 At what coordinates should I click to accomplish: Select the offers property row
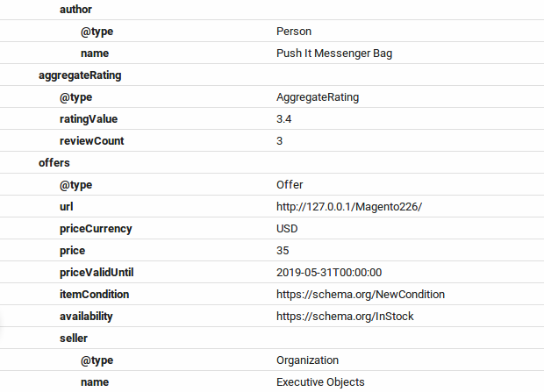pos(272,163)
